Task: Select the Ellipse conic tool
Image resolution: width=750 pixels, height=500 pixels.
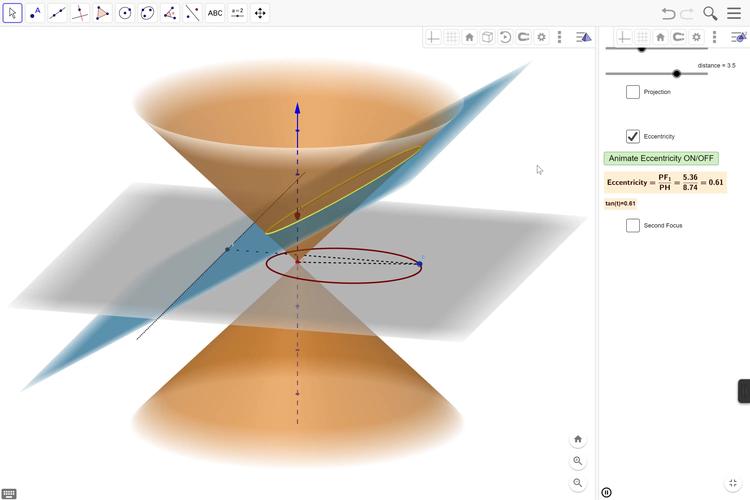Action: pos(147,13)
